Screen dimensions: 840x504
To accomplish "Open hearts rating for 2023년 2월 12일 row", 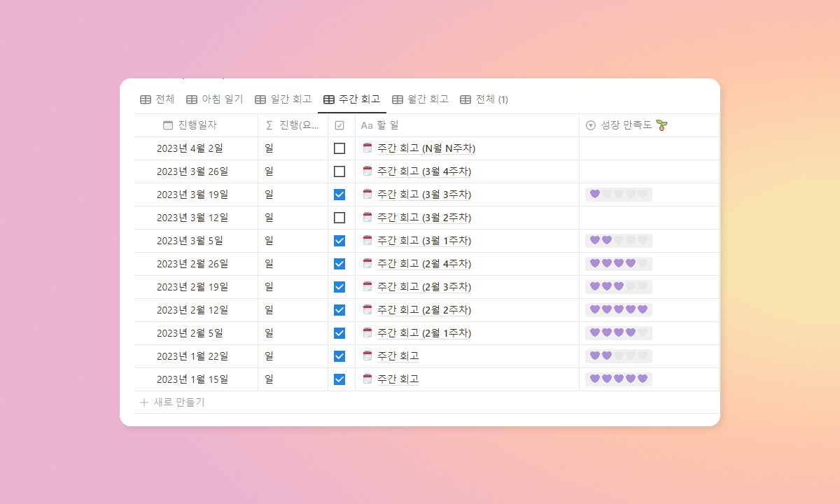I will tap(619, 310).
